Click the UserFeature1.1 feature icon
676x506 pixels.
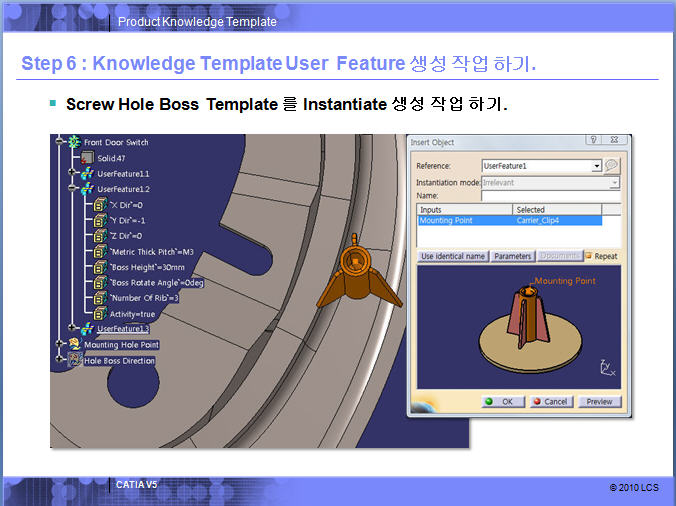click(x=88, y=173)
